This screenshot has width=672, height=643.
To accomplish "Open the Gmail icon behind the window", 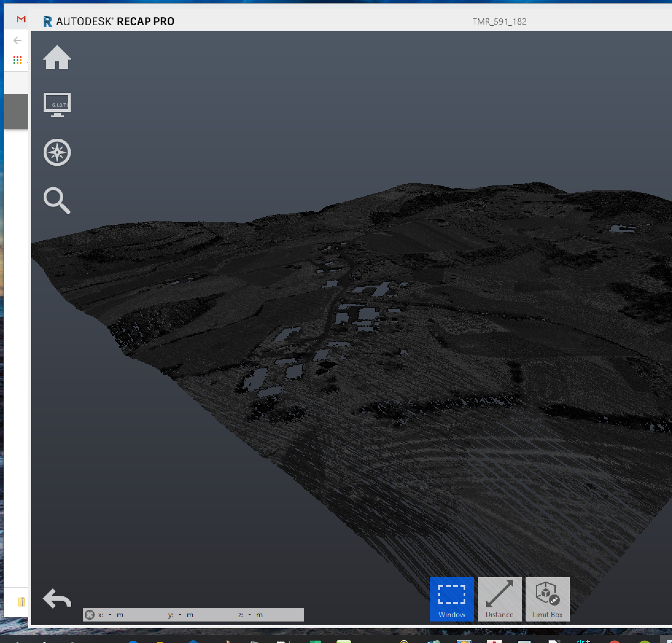I will (x=21, y=19).
